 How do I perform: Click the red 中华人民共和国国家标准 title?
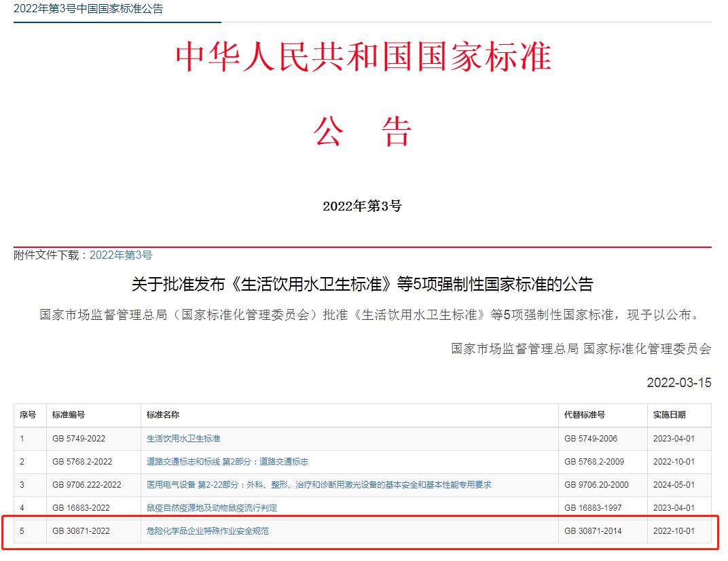(363, 58)
